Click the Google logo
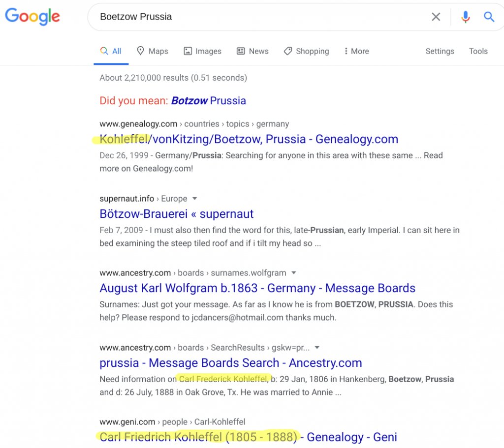 32,16
